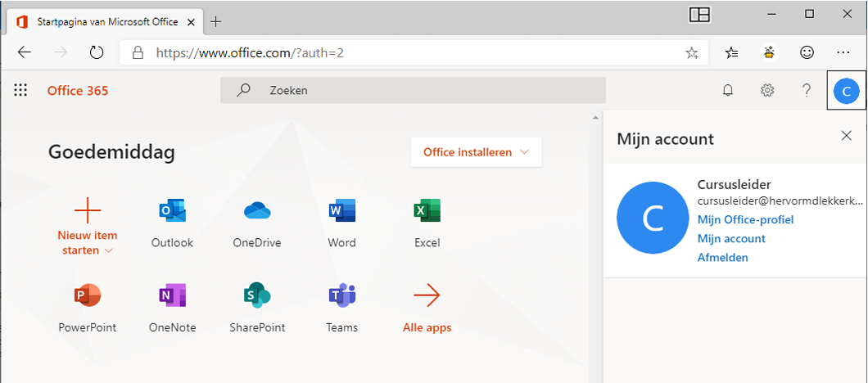This screenshot has height=383, width=868.
Task: Open the browser settings and more menu
Action: coord(843,52)
